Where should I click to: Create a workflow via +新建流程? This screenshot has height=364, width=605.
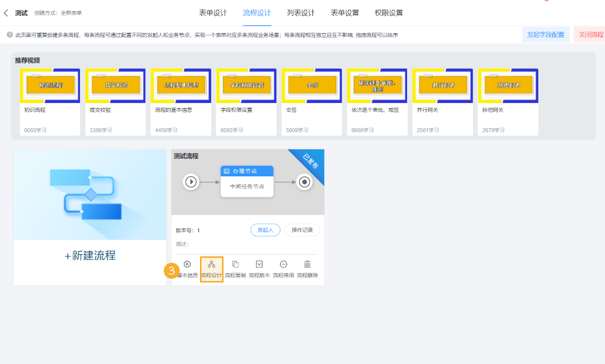click(89, 256)
